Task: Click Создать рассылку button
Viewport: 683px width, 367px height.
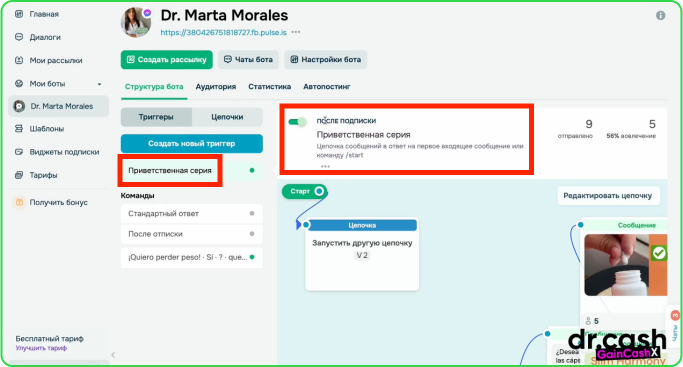Action: [167, 60]
